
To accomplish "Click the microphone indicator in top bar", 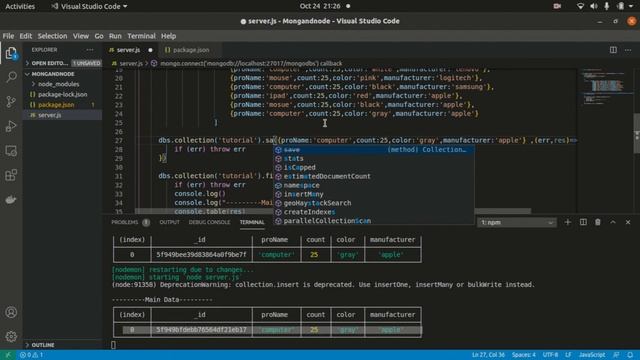I will click(x=607, y=6).
